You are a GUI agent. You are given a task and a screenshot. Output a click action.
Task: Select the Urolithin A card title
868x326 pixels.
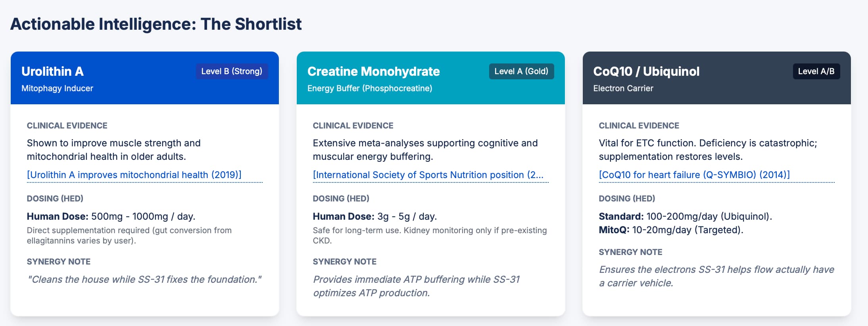(52, 71)
